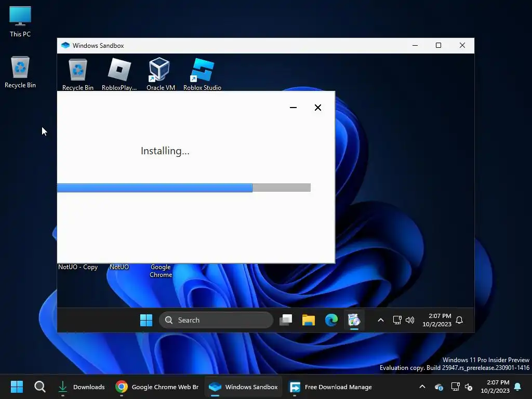Click the Windows Sandbox title icon

coord(65,46)
